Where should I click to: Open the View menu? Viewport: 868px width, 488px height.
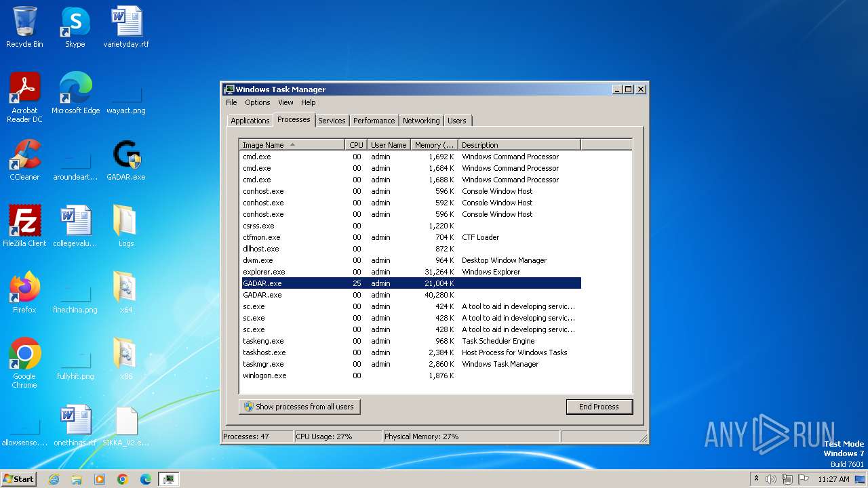point(285,102)
